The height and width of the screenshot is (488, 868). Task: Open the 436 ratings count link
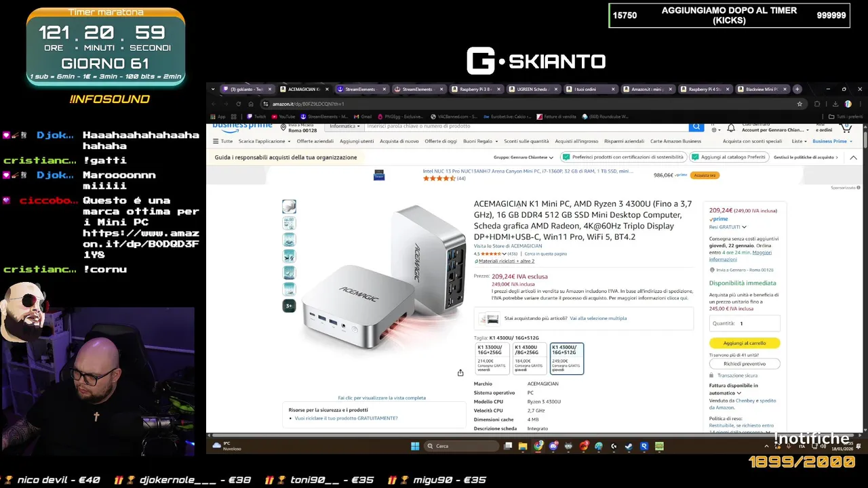tap(513, 253)
